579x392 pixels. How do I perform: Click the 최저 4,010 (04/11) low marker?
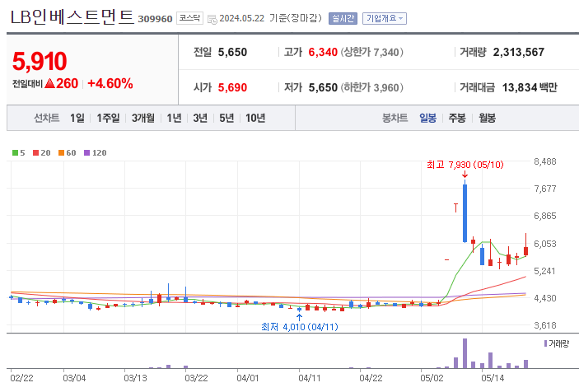300,327
